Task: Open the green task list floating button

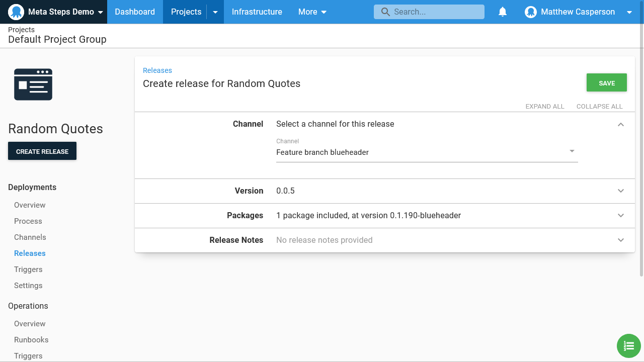Action: point(628,346)
